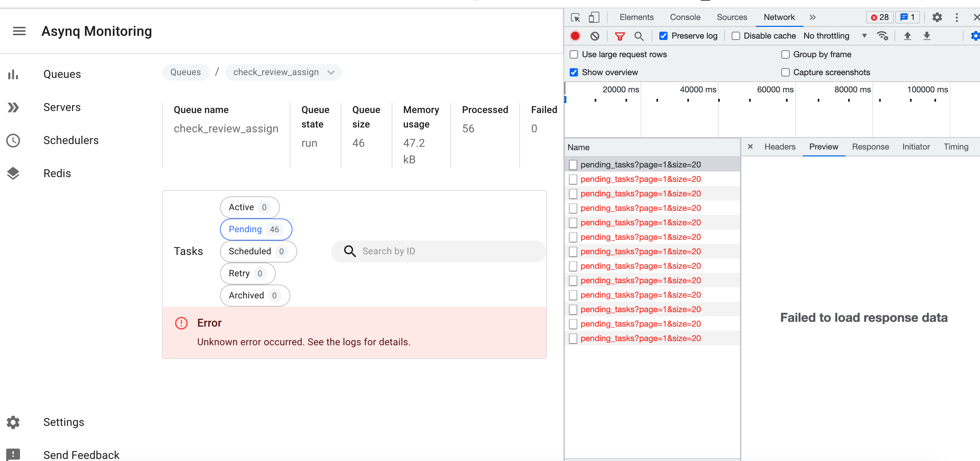Open the Headers tab
The image size is (980, 461).
coord(780,147)
